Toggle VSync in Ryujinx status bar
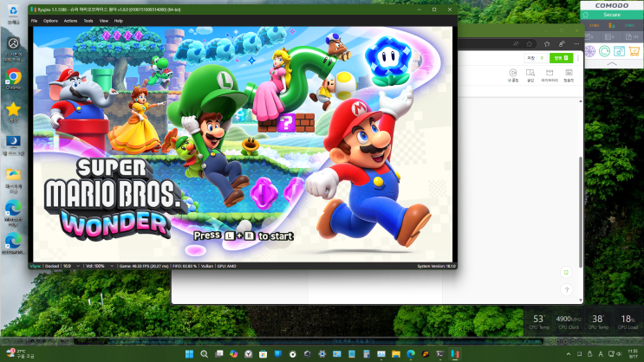644x362 pixels. pyautogui.click(x=36, y=266)
